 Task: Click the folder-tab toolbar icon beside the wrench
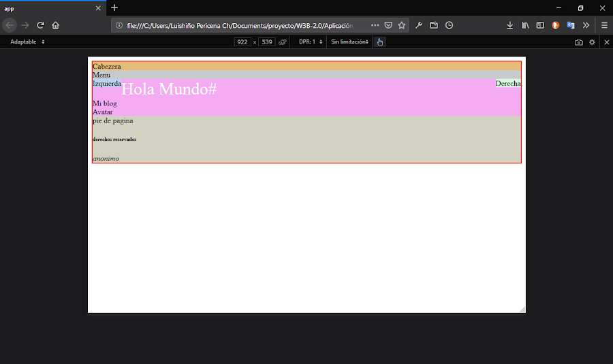point(434,25)
